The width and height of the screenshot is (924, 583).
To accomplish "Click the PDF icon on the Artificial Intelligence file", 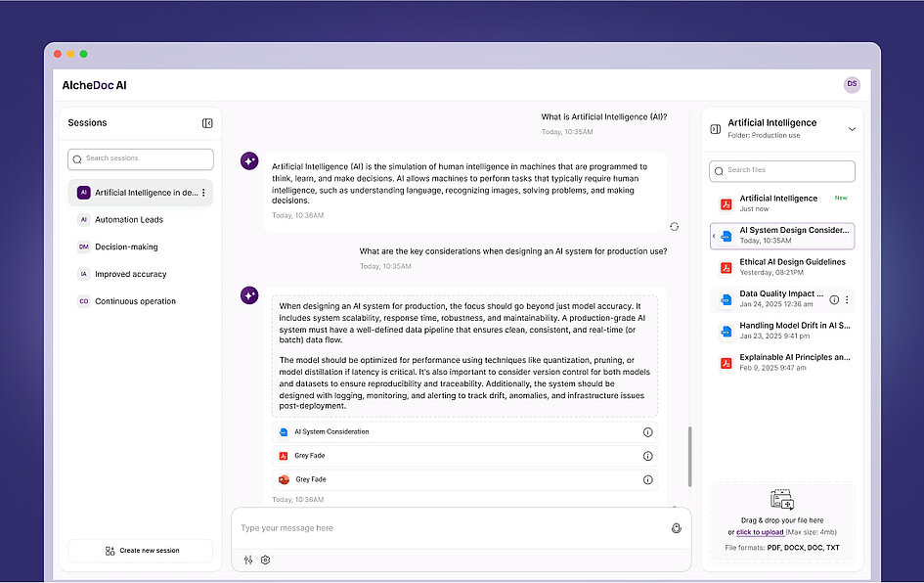I will [725, 202].
